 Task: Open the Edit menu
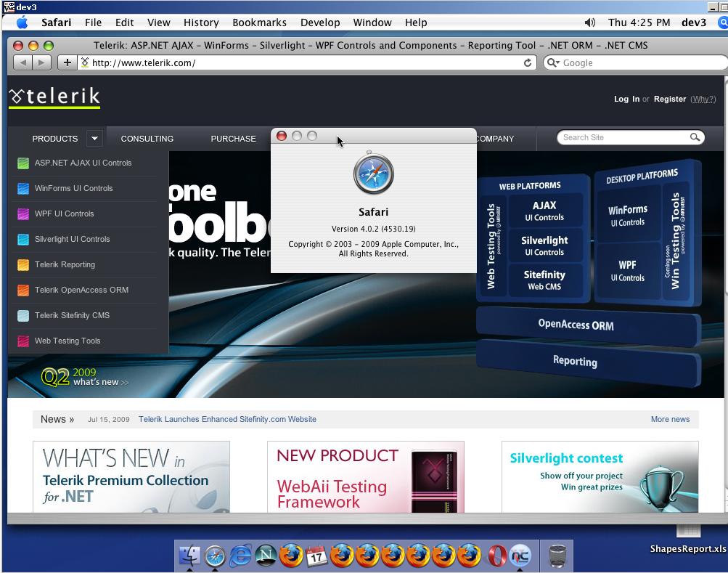(124, 23)
